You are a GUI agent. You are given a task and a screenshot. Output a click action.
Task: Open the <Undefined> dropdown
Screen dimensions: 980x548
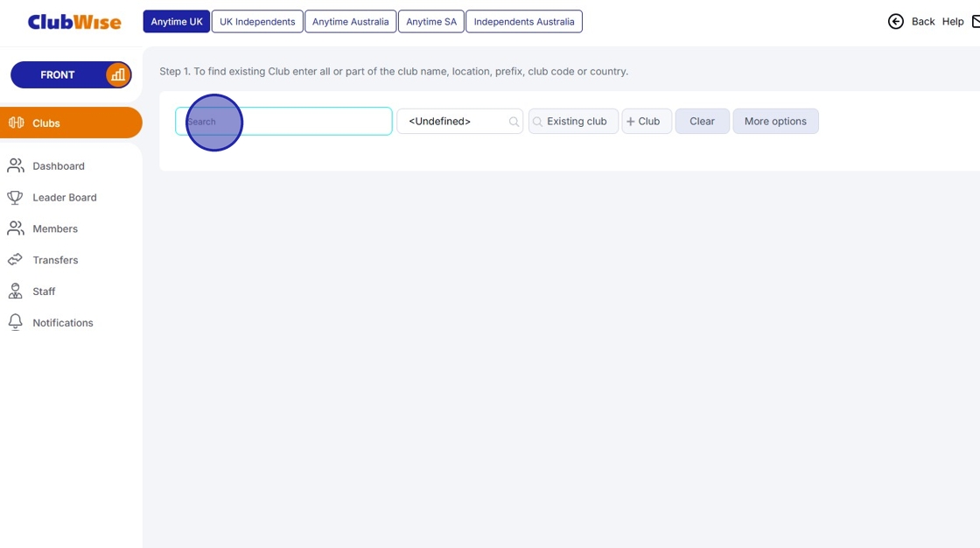point(448,121)
